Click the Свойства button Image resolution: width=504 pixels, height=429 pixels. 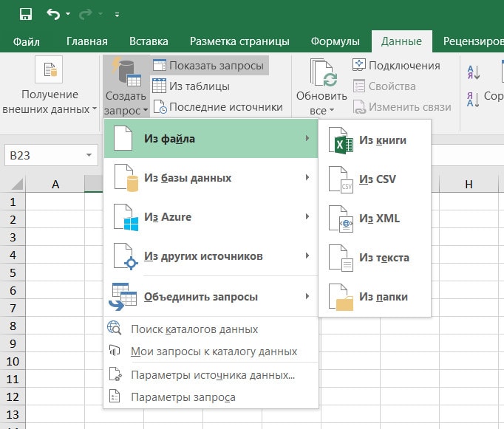[x=384, y=86]
